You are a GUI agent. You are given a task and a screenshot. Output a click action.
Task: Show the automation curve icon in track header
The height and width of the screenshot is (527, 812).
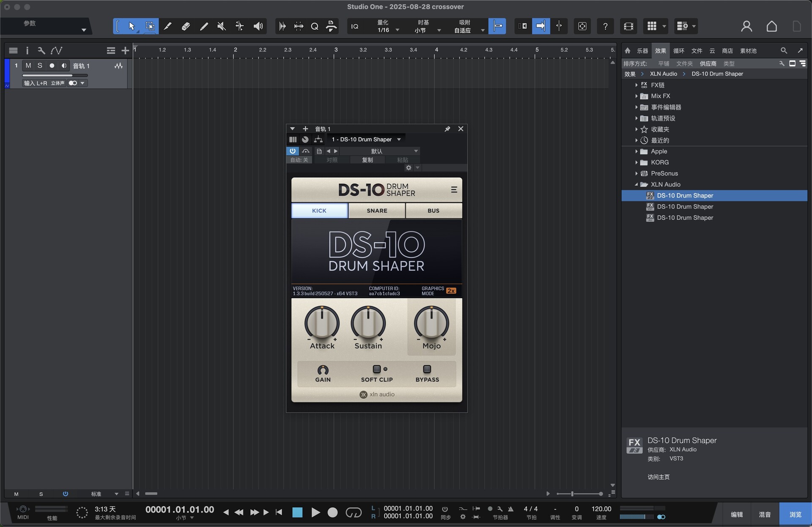(x=57, y=51)
